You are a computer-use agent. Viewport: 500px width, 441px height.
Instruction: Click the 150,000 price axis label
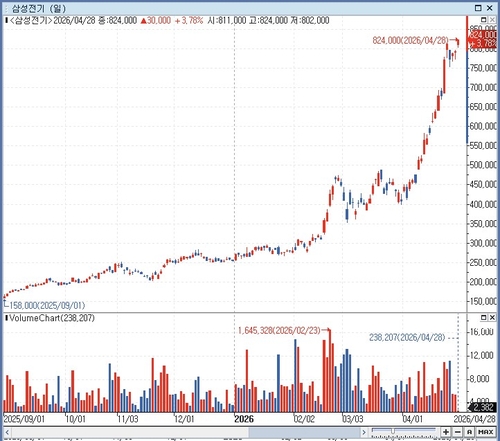(x=483, y=301)
